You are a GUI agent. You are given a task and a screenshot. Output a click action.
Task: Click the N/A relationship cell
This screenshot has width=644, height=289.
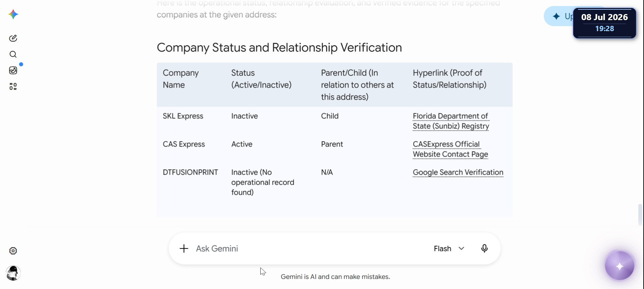coord(327,172)
